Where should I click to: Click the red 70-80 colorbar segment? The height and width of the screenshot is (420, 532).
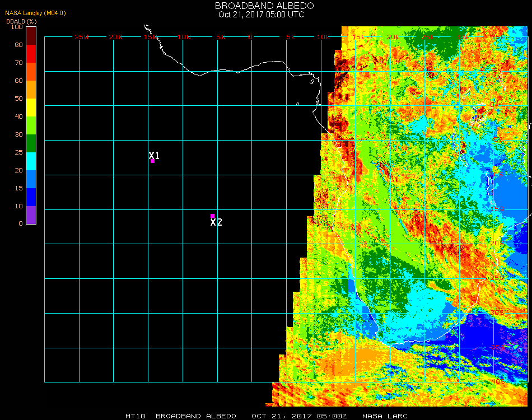tap(31, 54)
